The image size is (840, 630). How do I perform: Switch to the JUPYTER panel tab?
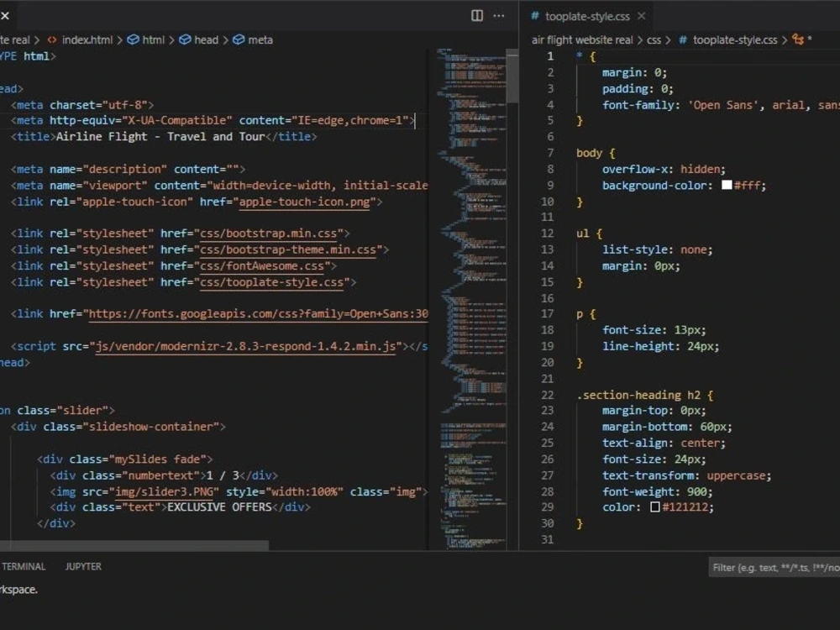(83, 566)
